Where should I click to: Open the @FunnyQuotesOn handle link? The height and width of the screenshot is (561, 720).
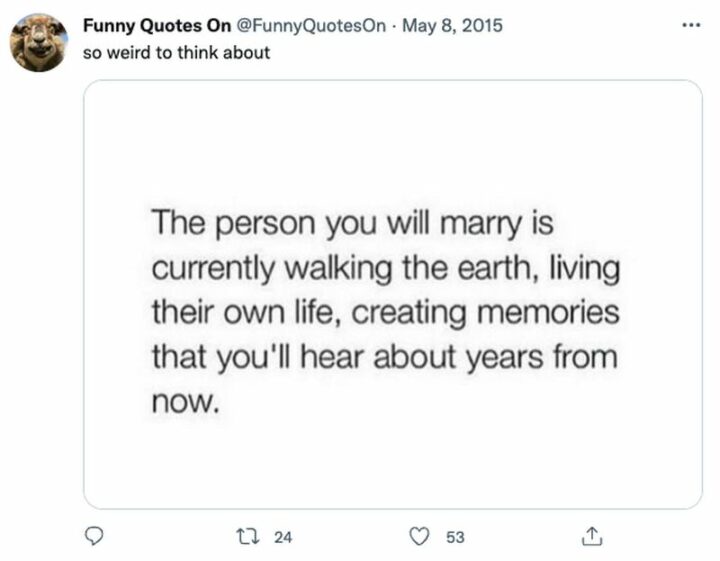(x=310, y=26)
